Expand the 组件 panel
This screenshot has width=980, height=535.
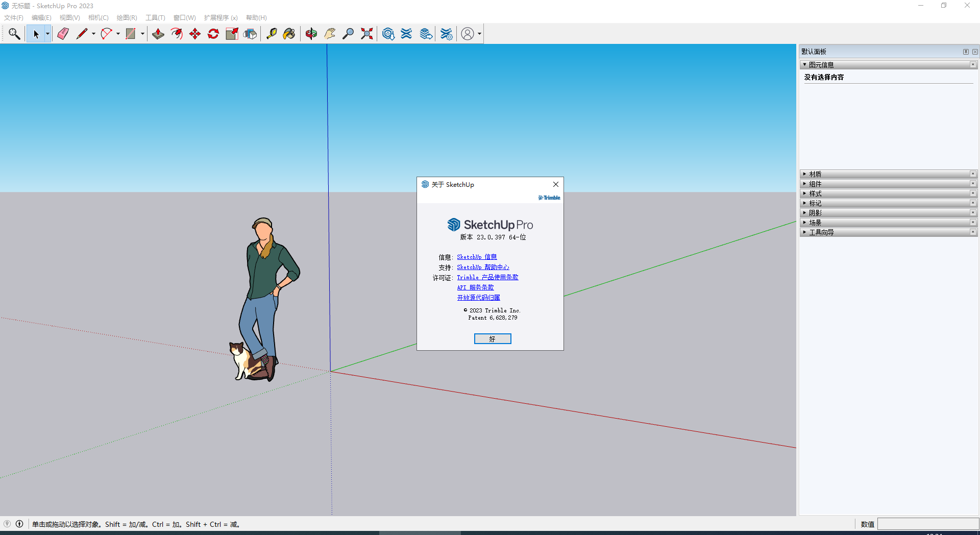pos(888,184)
